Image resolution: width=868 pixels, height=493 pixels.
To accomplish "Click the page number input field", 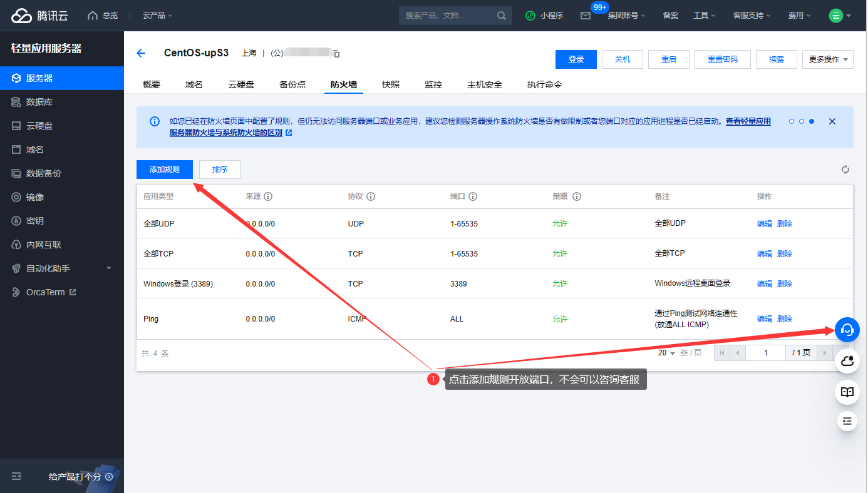I will [x=766, y=353].
